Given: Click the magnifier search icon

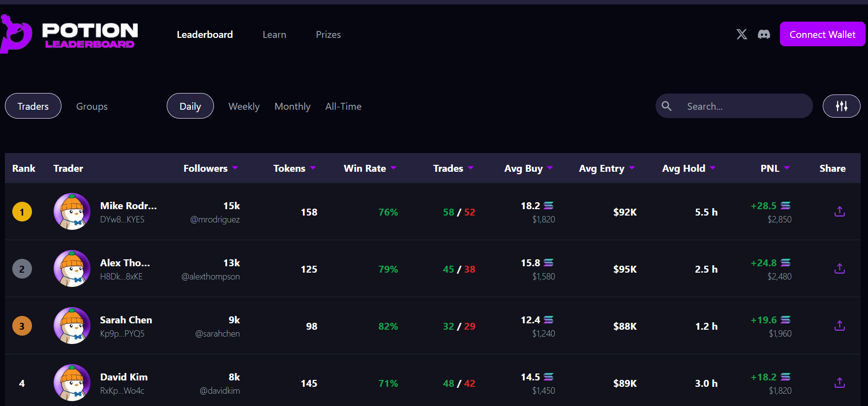Looking at the screenshot, I should point(666,106).
